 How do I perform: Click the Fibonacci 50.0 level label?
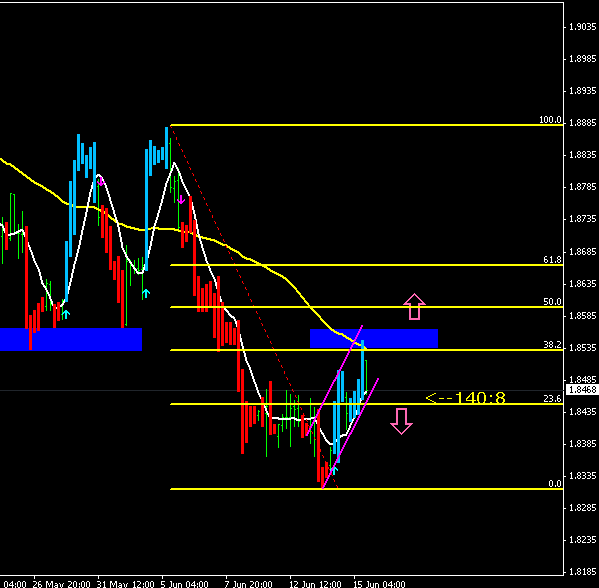coord(552,302)
